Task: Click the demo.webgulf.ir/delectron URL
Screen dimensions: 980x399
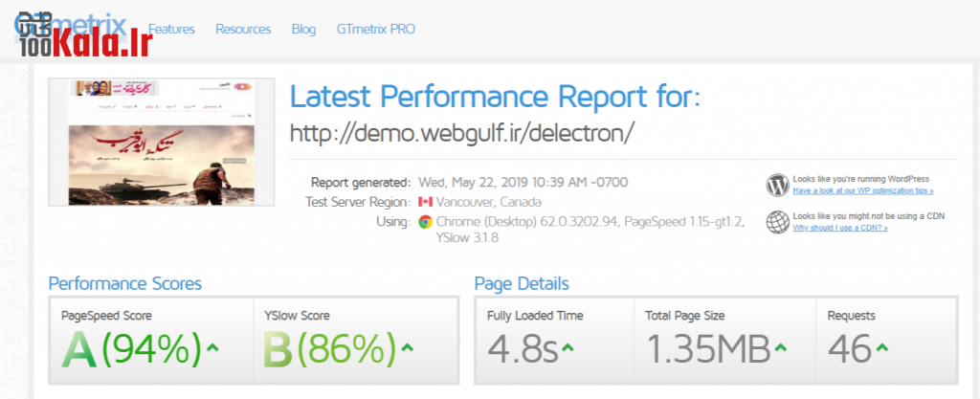Action: [x=462, y=132]
